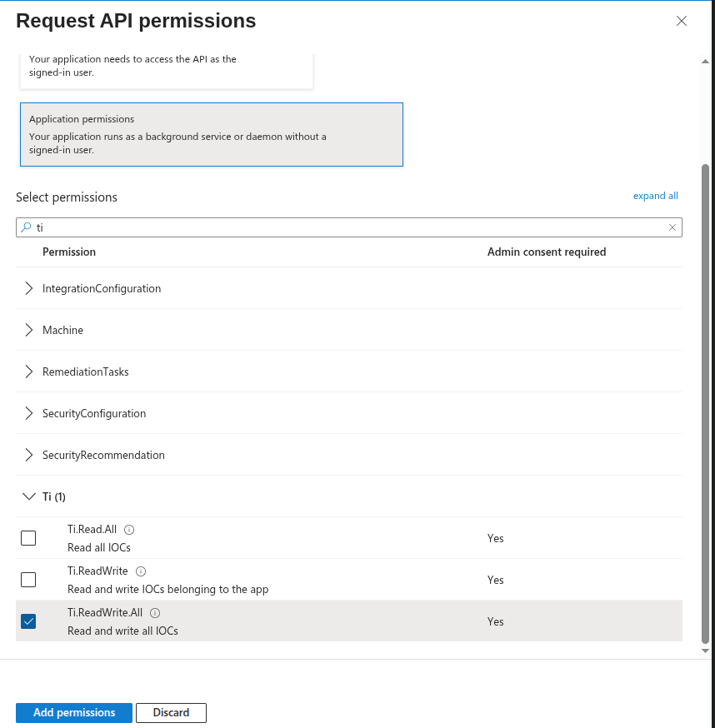Expand the RemediationTasks group
This screenshot has width=715, height=728.
29,371
